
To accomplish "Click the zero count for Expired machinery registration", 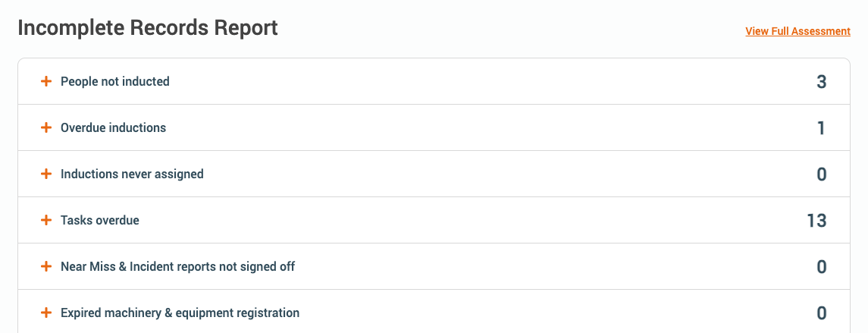I will [821, 313].
